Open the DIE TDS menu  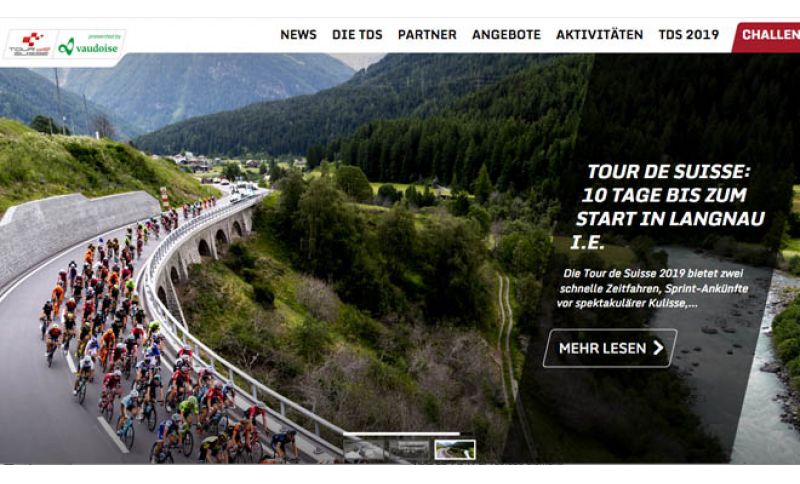point(357,35)
